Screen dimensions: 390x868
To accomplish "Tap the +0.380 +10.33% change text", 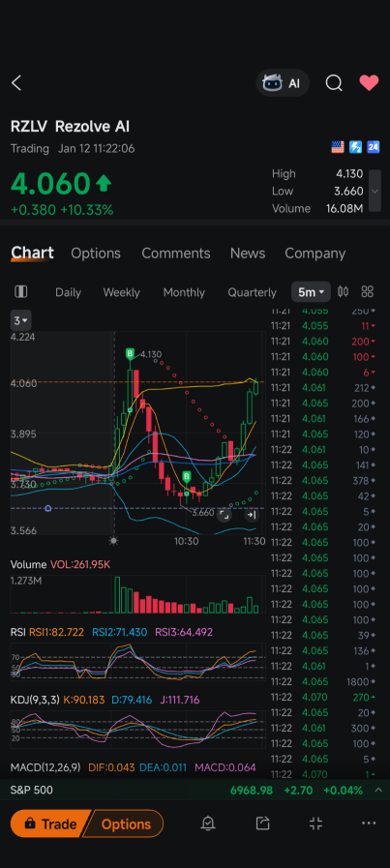I will pyautogui.click(x=62, y=210).
